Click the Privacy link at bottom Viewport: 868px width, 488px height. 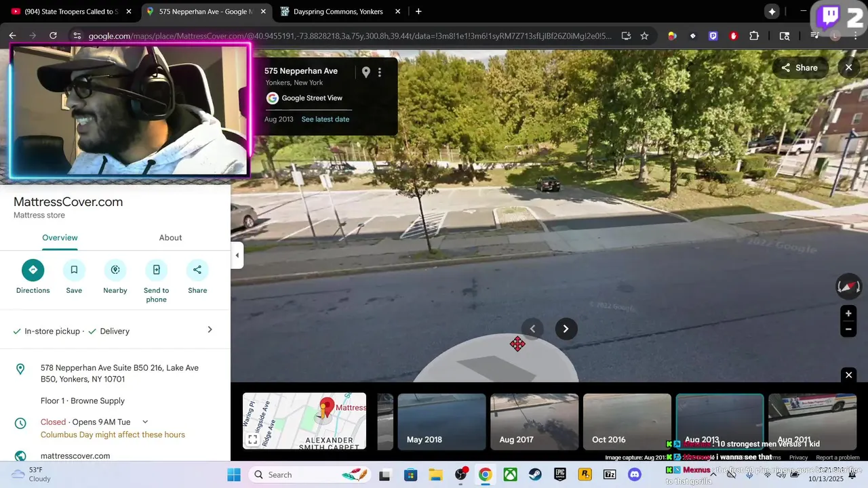798,457
